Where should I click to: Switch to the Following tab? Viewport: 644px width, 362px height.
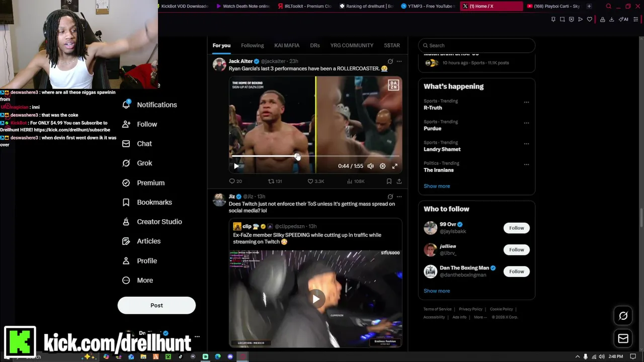[x=252, y=45]
